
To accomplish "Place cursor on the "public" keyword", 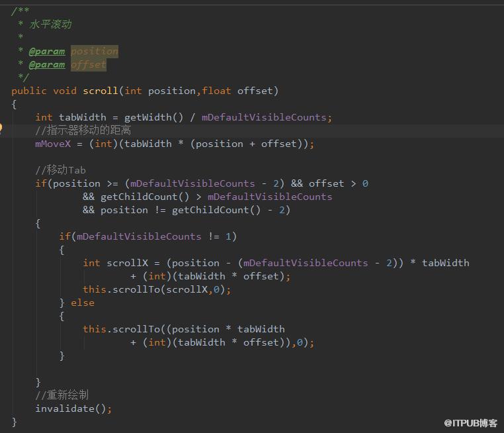I will [29, 91].
